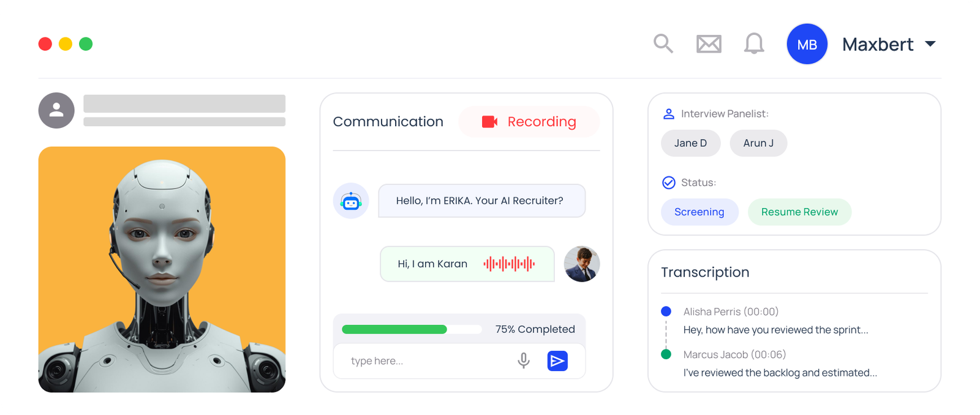Click the ERIKA robot chat avatar icon
Screen dimensions: 980x415
(351, 201)
